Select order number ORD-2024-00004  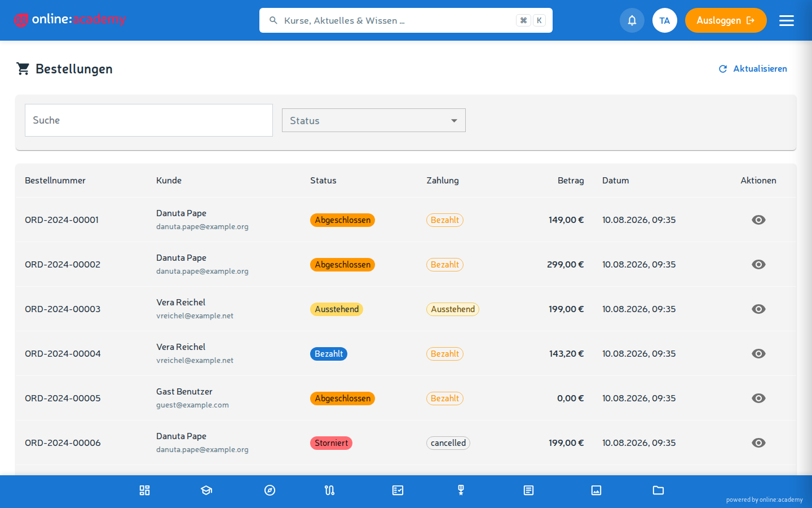coord(63,353)
